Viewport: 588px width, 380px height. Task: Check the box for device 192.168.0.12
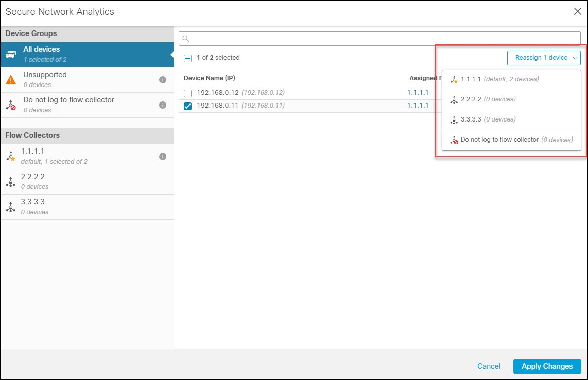click(187, 93)
